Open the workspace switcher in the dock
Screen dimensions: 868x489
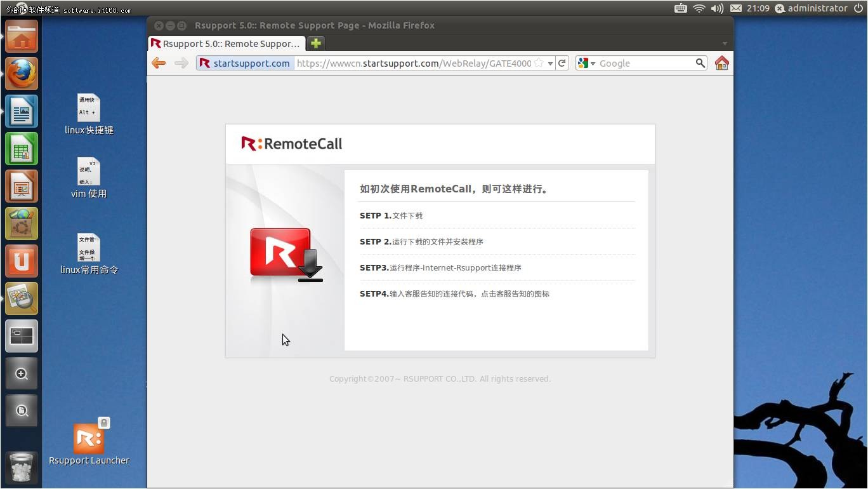(x=22, y=336)
